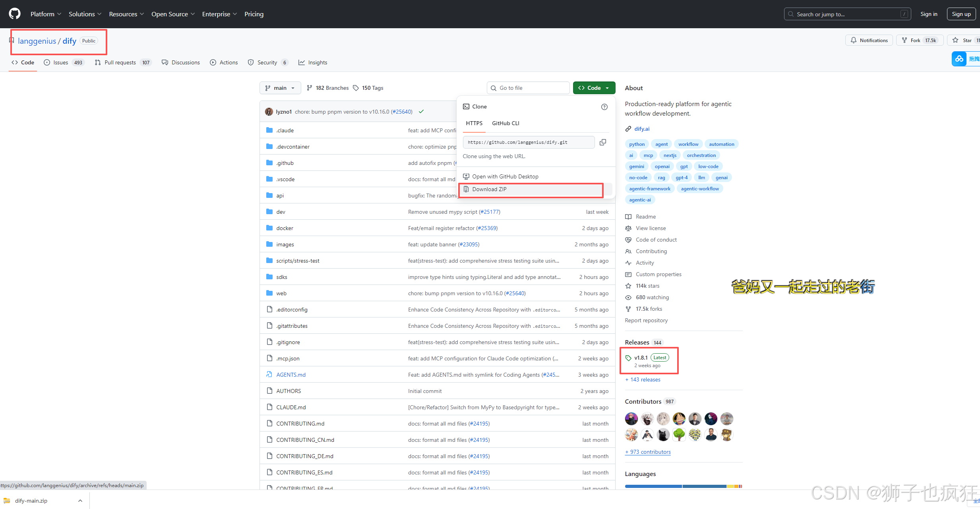The image size is (980, 509).
Task: Click the python topic tag
Action: click(x=637, y=144)
